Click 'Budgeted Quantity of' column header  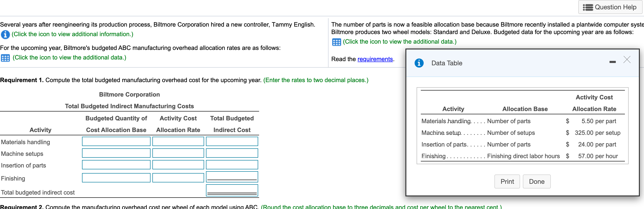pyautogui.click(x=116, y=118)
